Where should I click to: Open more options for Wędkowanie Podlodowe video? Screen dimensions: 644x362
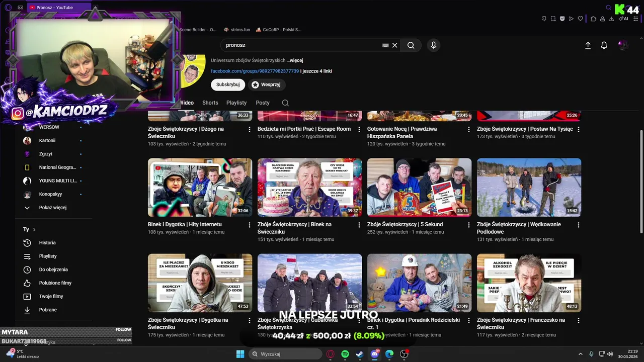pyautogui.click(x=579, y=225)
